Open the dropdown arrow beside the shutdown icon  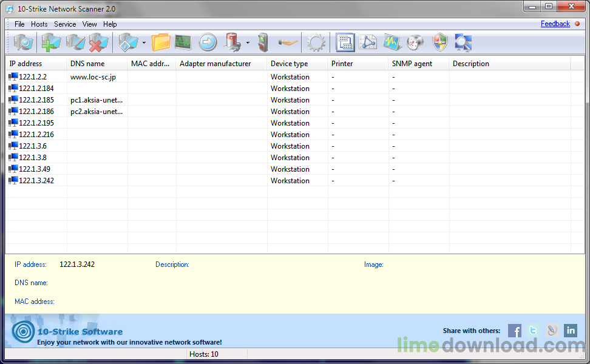(248, 42)
